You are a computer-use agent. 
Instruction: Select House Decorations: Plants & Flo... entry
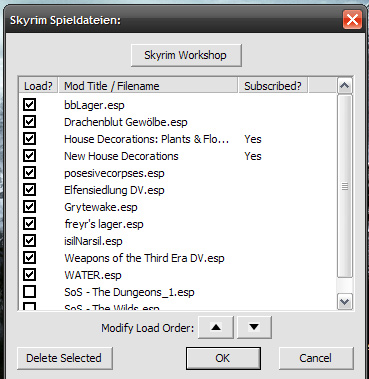146,139
